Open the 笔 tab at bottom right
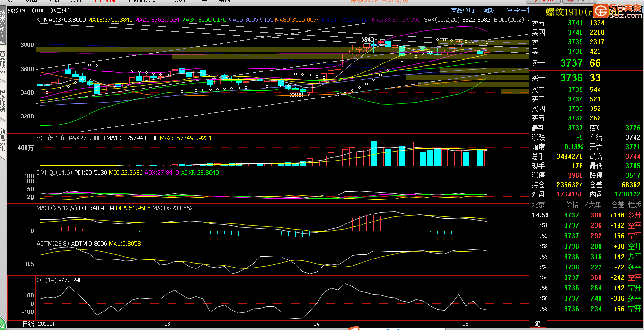The width and height of the screenshot is (644, 330). pos(538,324)
